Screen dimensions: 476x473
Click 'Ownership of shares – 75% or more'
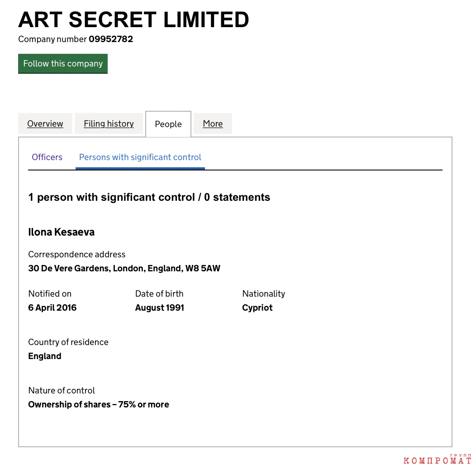click(99, 404)
